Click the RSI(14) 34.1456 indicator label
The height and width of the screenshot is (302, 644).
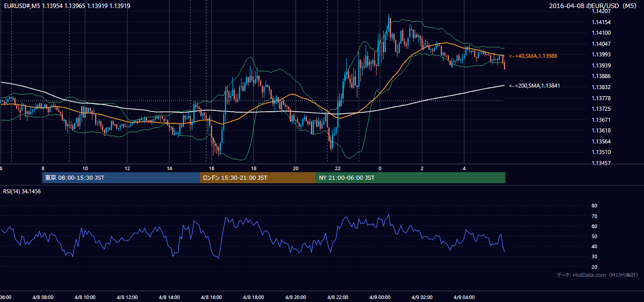[x=22, y=191]
